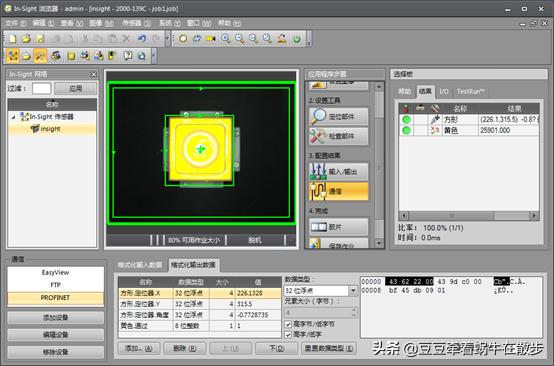Toggle the 高字节/低字节 checkbox

point(288,324)
